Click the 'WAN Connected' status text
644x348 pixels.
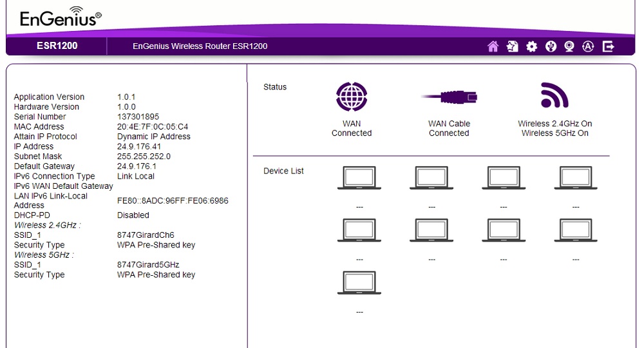point(352,128)
